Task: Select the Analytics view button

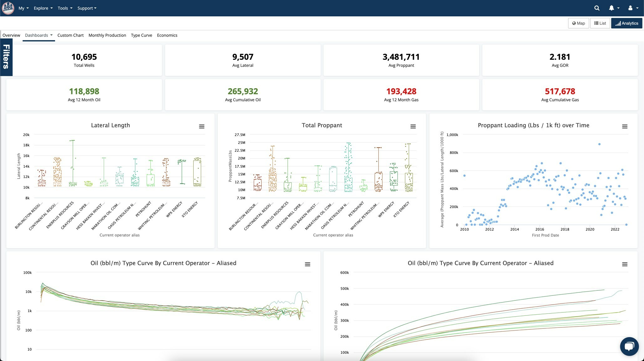Action: (x=626, y=23)
